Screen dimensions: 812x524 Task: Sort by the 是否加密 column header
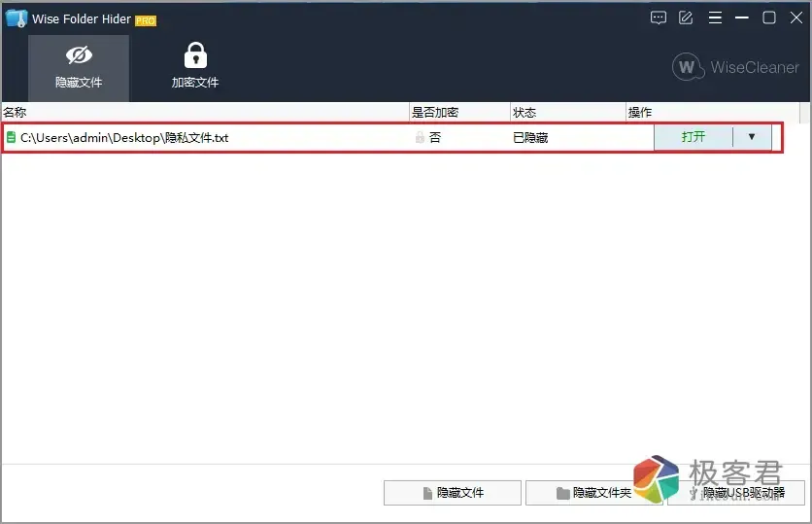[459, 113]
